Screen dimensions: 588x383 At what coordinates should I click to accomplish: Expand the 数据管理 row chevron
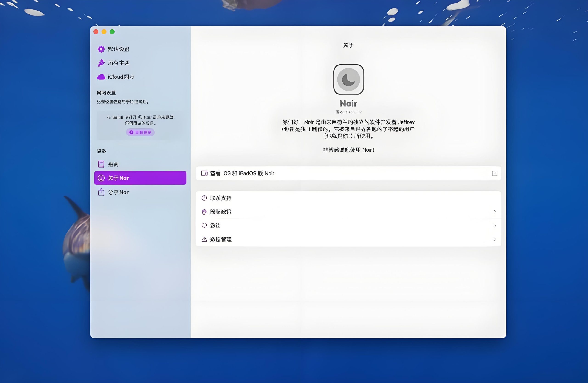pyautogui.click(x=495, y=239)
